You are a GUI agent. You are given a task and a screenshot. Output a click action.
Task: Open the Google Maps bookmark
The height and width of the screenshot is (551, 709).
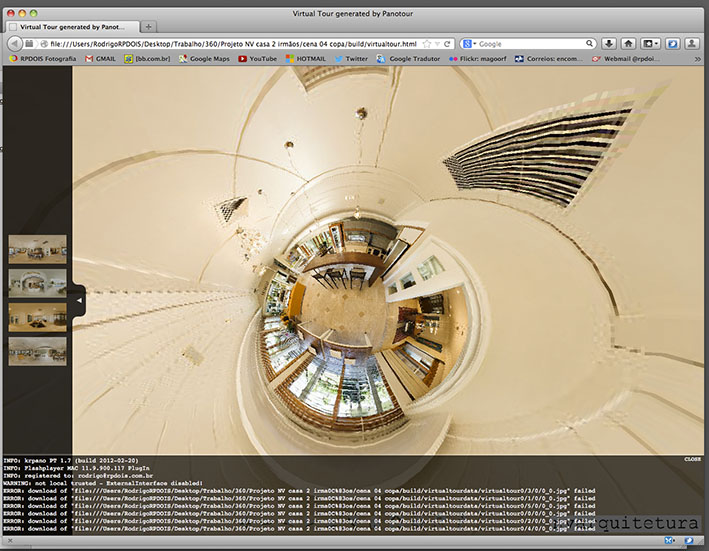[204, 59]
